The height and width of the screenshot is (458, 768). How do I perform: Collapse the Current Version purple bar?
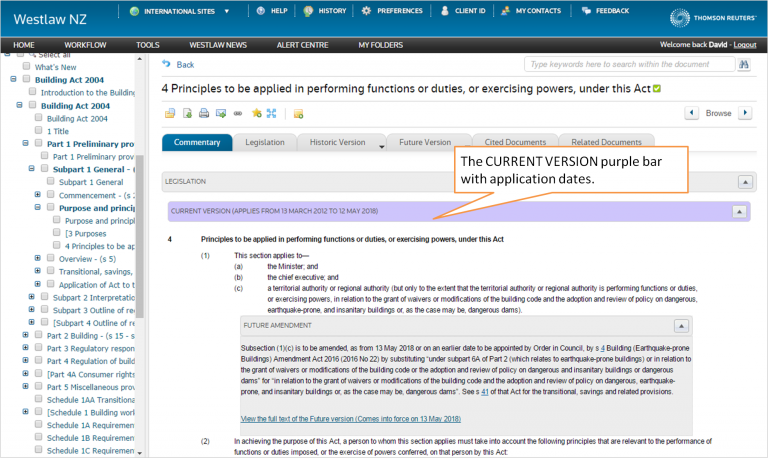[x=739, y=212]
